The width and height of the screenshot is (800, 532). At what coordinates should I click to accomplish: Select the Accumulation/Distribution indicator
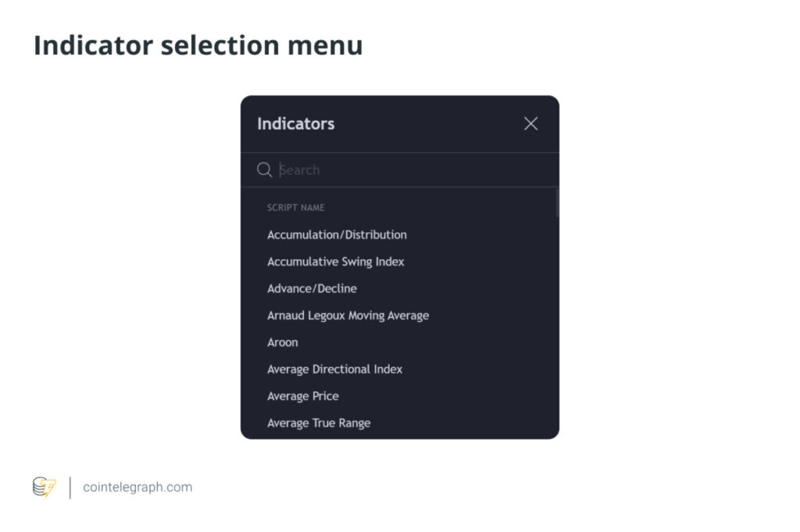336,234
